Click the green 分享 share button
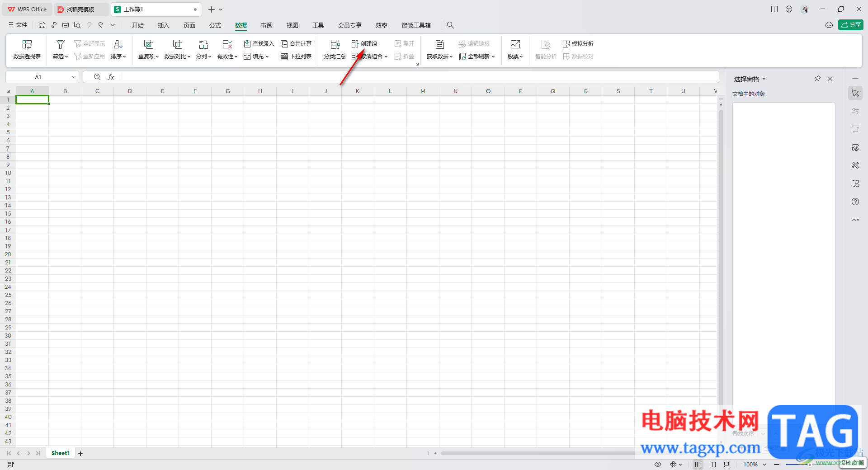This screenshot has width=868, height=470. pos(850,25)
